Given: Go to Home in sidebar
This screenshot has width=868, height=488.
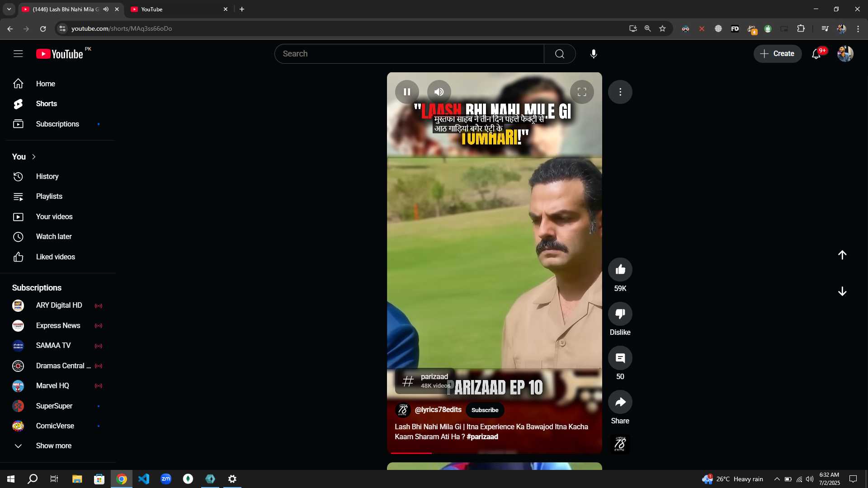Looking at the screenshot, I should point(58,84).
